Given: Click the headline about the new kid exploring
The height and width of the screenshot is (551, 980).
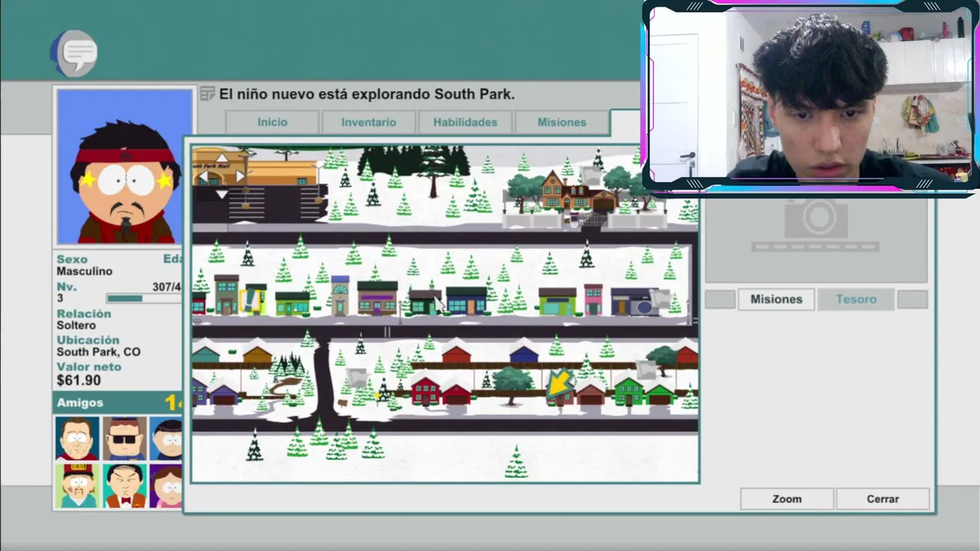Looking at the screenshot, I should [x=367, y=94].
